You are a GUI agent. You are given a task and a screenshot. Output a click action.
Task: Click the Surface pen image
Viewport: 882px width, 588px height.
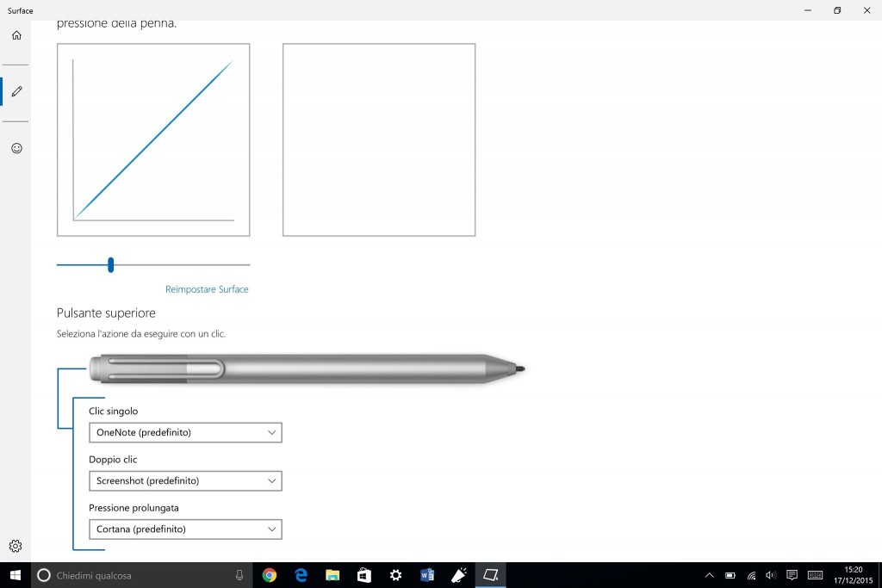point(307,368)
